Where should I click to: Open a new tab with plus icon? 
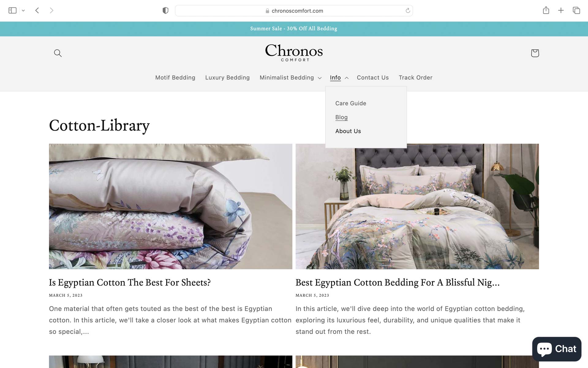561,10
